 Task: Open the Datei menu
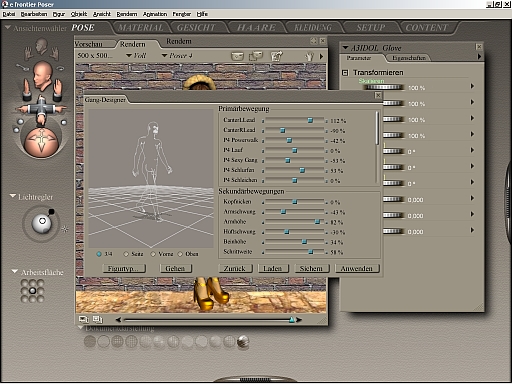(x=9, y=14)
